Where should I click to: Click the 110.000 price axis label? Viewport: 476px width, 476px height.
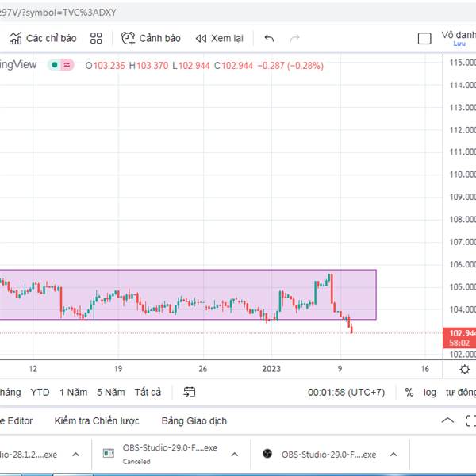pyautogui.click(x=463, y=175)
